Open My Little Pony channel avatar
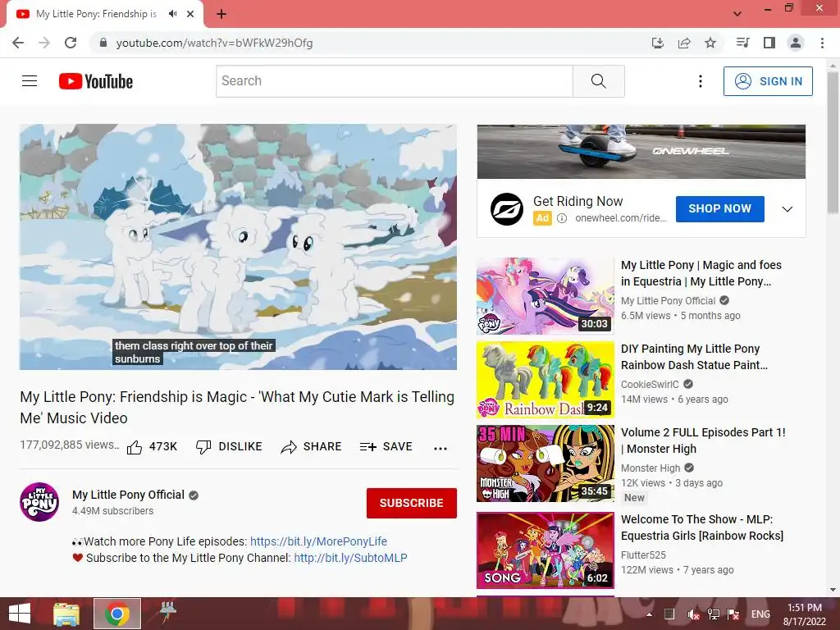840x630 pixels. point(39,502)
